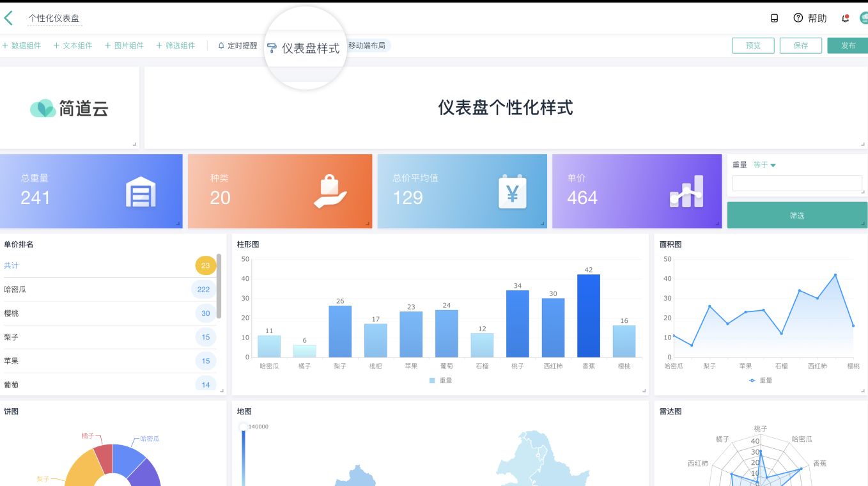Screen dimensions: 868x486
Task: Click the 定时提醒 scheduled reminder bell icon
Action: coord(220,45)
